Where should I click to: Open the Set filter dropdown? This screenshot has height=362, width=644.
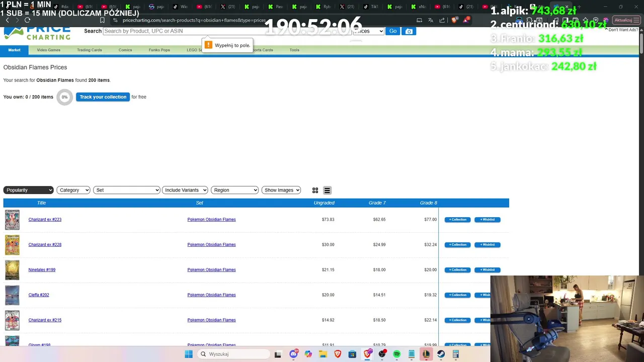(126, 190)
